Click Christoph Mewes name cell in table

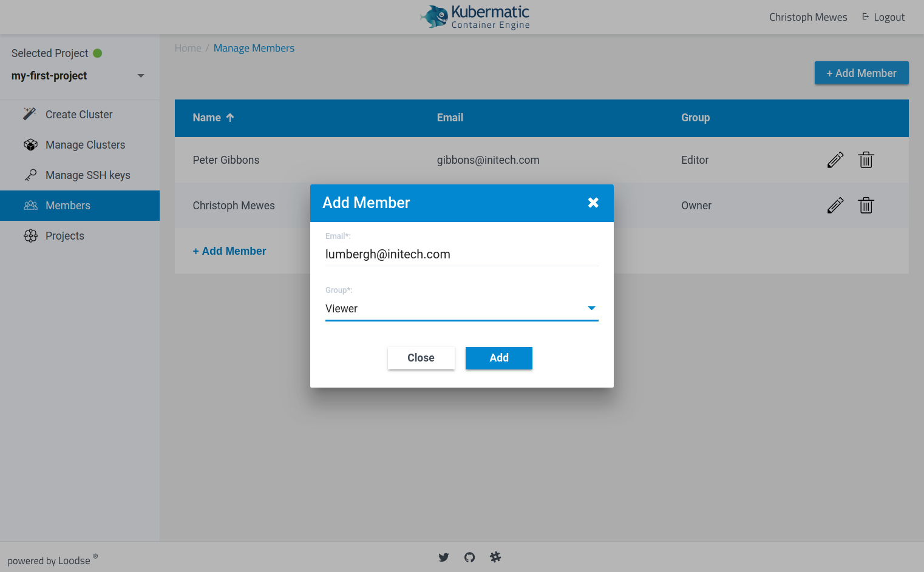pos(234,206)
